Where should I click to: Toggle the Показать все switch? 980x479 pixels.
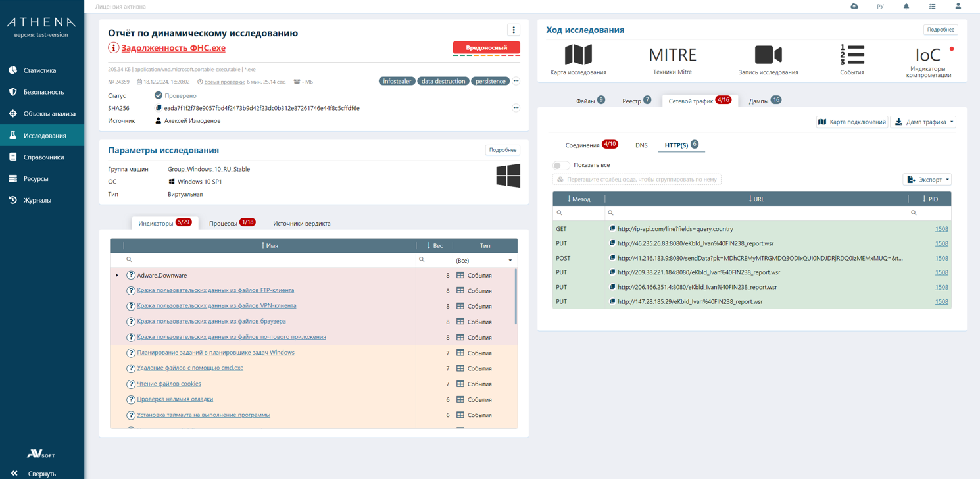click(x=561, y=165)
